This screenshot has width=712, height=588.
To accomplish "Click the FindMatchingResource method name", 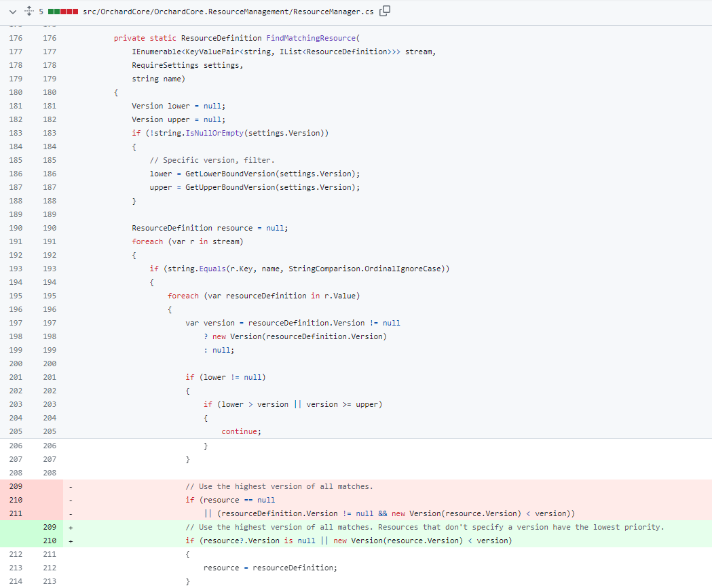I will [311, 38].
